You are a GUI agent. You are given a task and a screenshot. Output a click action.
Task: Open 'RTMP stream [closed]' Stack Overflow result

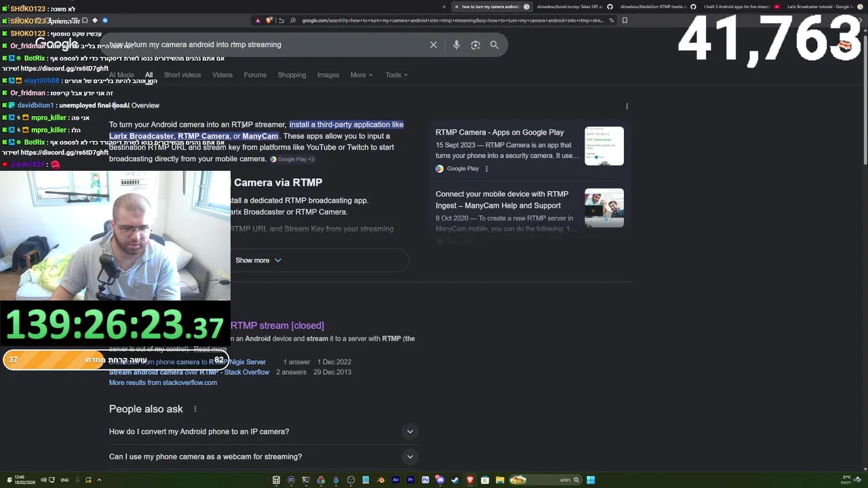277,326
